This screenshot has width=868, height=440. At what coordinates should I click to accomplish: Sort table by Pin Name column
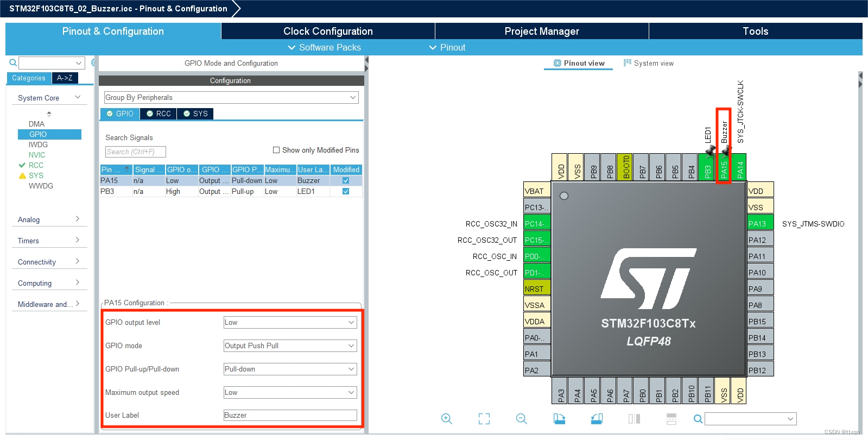point(116,169)
